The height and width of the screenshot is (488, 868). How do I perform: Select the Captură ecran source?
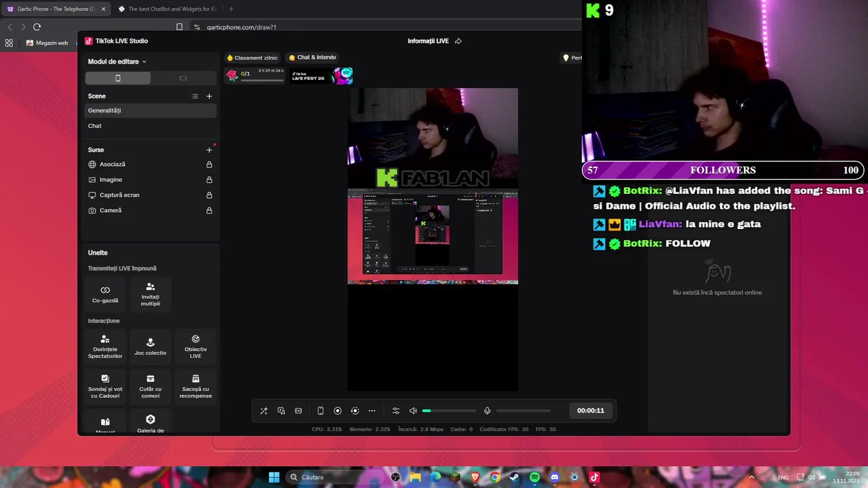pos(151,195)
